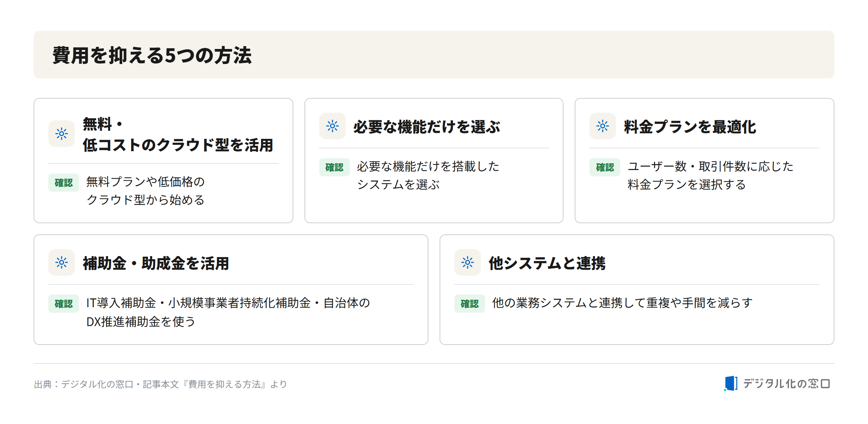
Task: Click the 確認 badge next to IT導入補助金
Action: click(64, 303)
